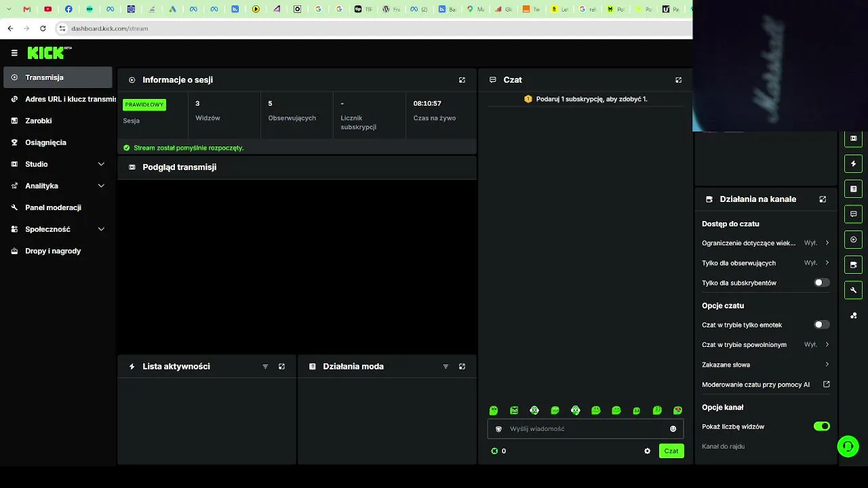Click the Kicks points icon near 0

(x=494, y=451)
